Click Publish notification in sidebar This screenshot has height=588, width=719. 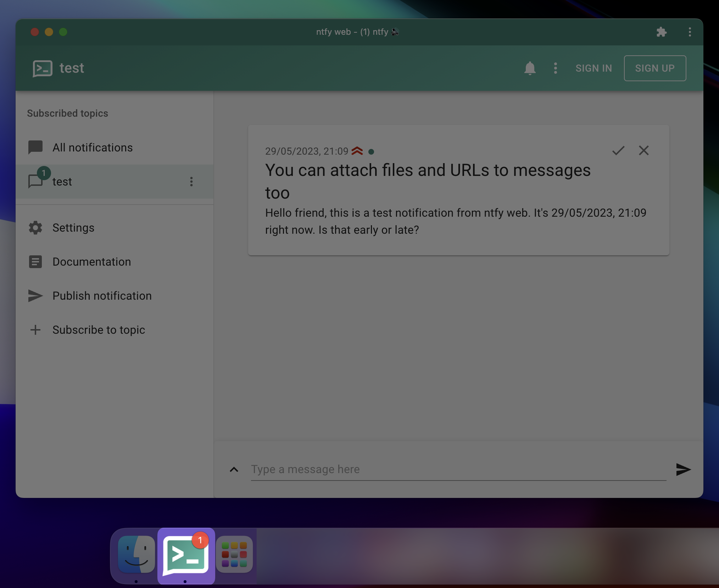point(102,296)
